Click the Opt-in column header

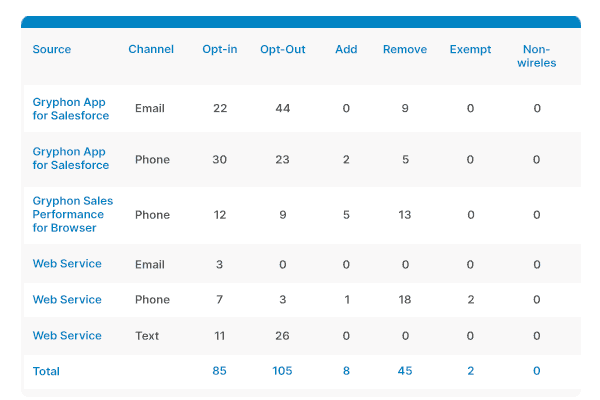click(220, 49)
